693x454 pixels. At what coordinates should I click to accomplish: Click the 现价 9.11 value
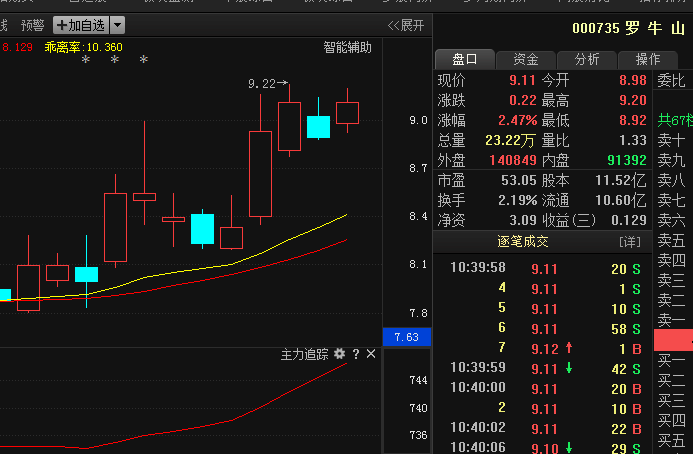point(522,80)
